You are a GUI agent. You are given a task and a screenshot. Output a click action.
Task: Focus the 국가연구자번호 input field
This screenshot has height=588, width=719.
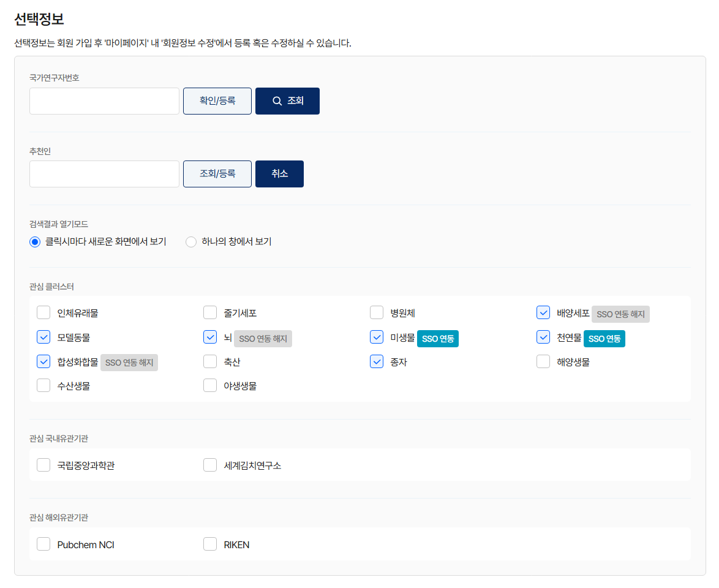pos(104,101)
